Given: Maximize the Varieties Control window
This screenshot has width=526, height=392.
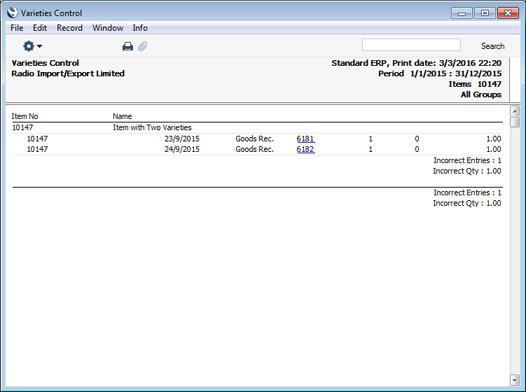Looking at the screenshot, I should pyautogui.click(x=485, y=13).
